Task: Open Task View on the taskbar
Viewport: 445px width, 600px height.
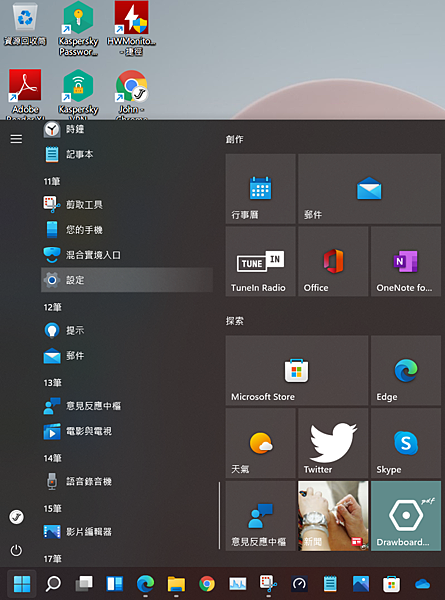Action: point(84,584)
